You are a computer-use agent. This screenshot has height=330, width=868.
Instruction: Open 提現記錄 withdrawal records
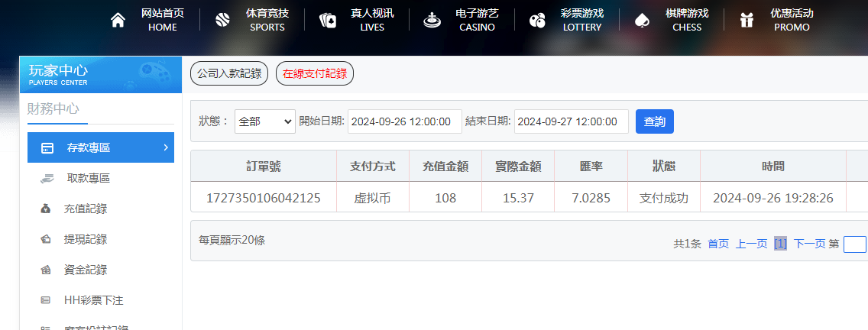[85, 239]
